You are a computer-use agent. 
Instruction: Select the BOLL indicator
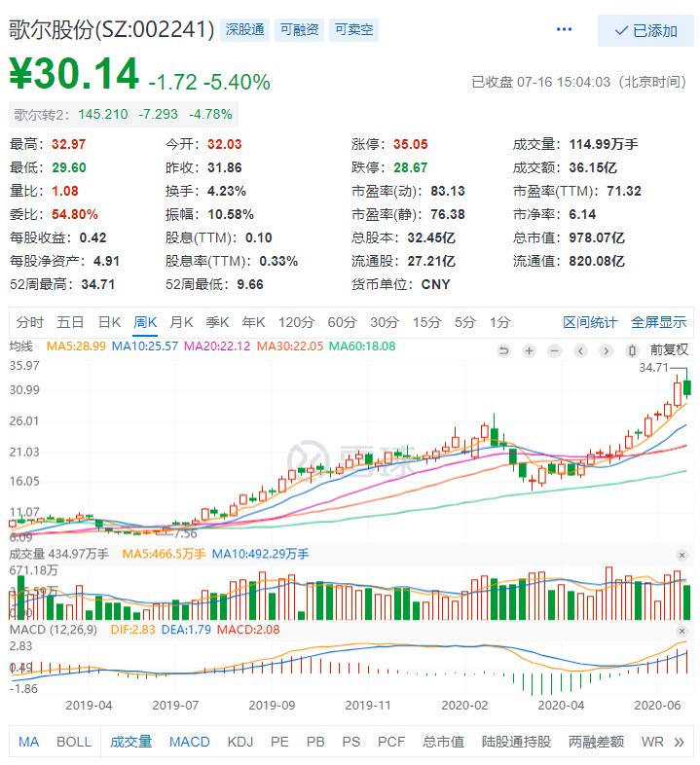click(74, 742)
